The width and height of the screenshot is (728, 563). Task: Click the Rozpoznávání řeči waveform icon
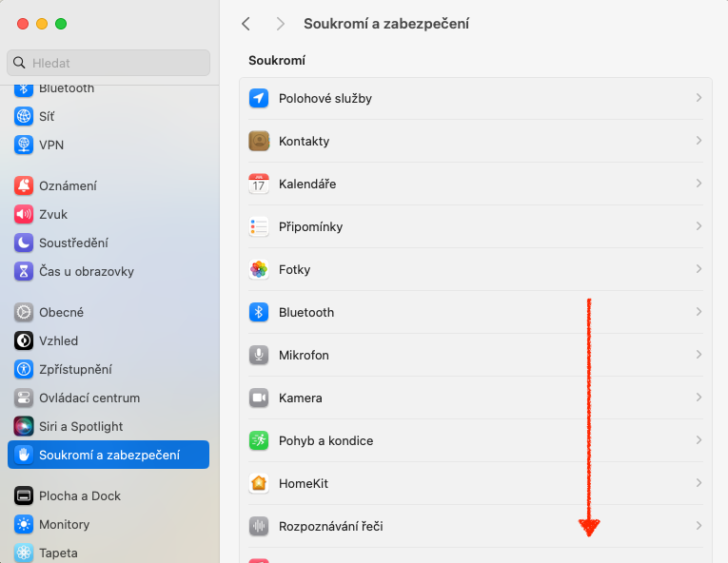[x=259, y=526]
